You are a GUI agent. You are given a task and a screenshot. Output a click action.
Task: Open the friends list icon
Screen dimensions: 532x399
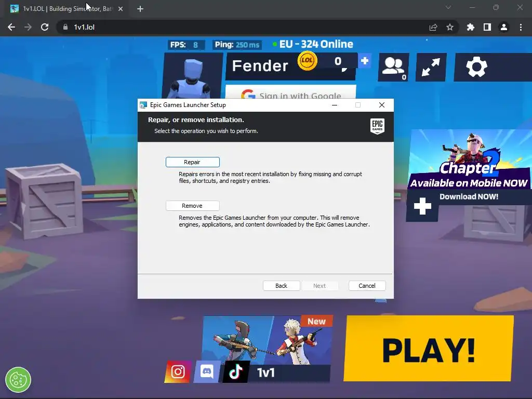(394, 67)
